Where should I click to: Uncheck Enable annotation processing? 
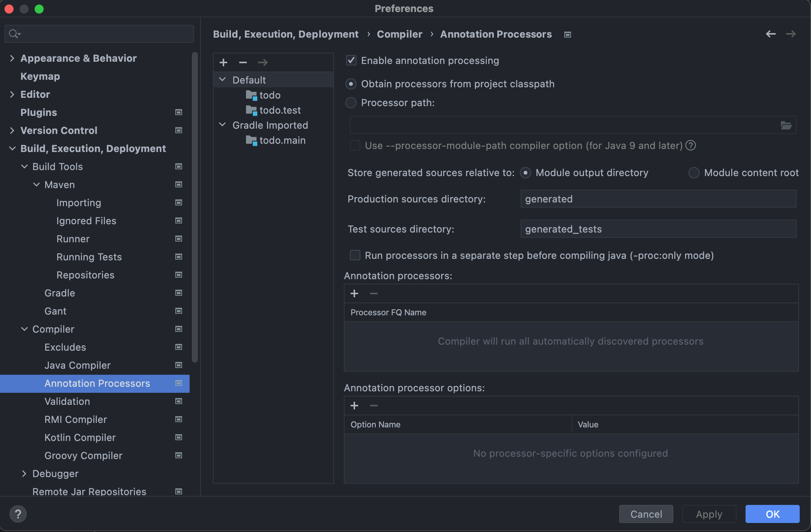(x=351, y=60)
